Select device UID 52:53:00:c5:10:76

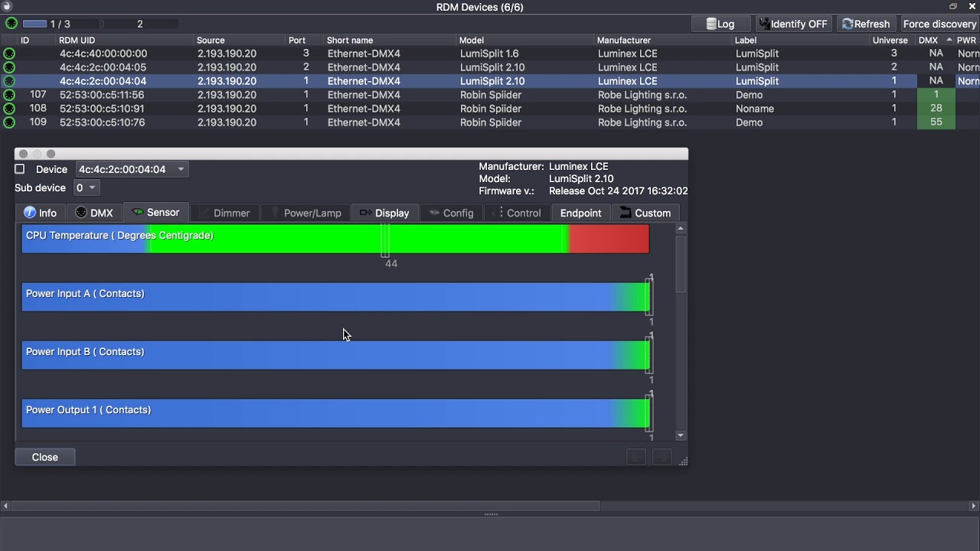(102, 122)
